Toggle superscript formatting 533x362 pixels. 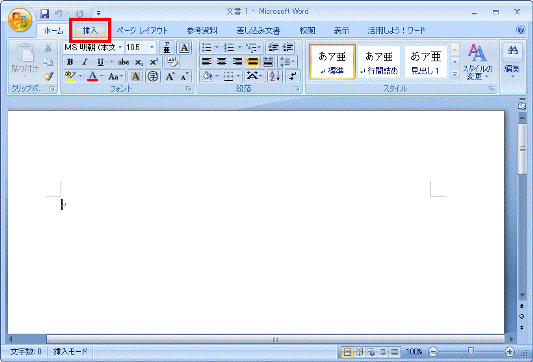(x=154, y=62)
